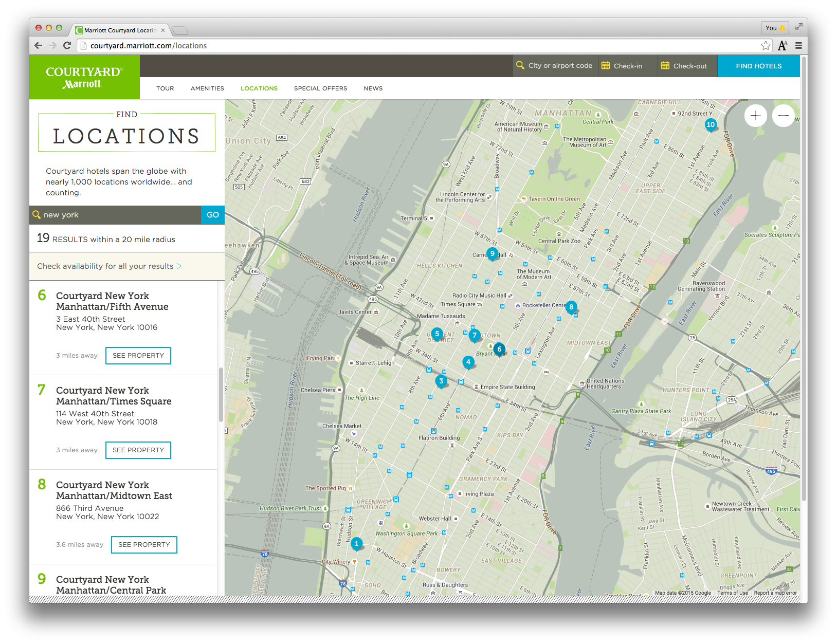Click the browser back arrow
This screenshot has width=837, height=644.
39,45
